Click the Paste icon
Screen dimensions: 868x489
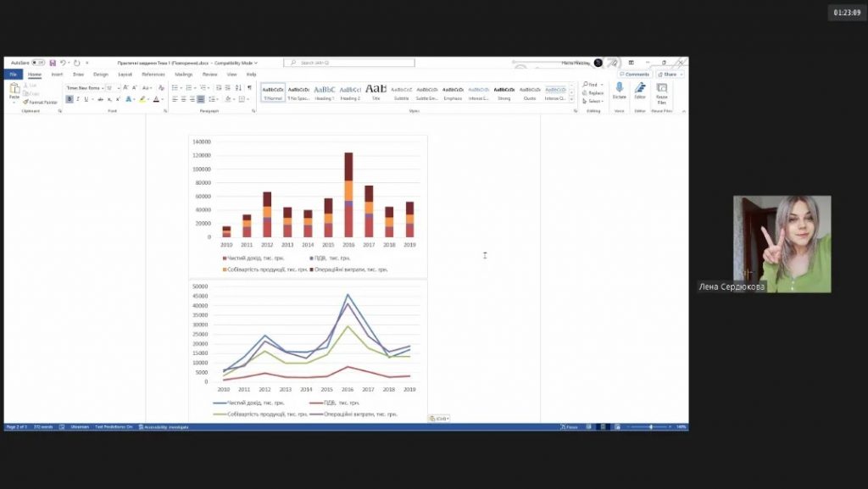pyautogui.click(x=14, y=89)
